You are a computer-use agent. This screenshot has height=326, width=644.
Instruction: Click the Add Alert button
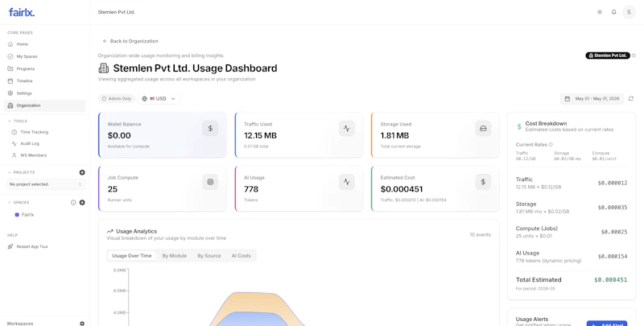tap(607, 324)
